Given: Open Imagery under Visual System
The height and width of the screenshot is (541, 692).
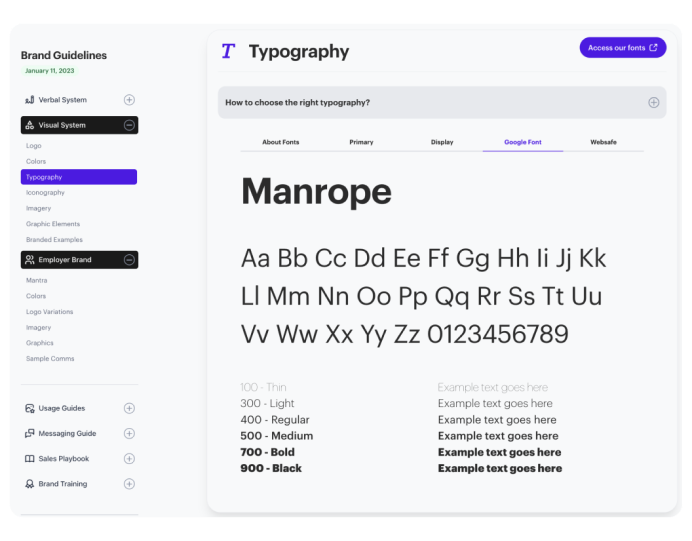Looking at the screenshot, I should 38,208.
